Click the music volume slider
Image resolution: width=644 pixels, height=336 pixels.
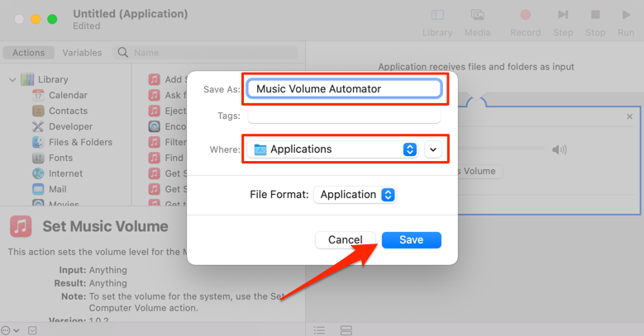(504, 149)
